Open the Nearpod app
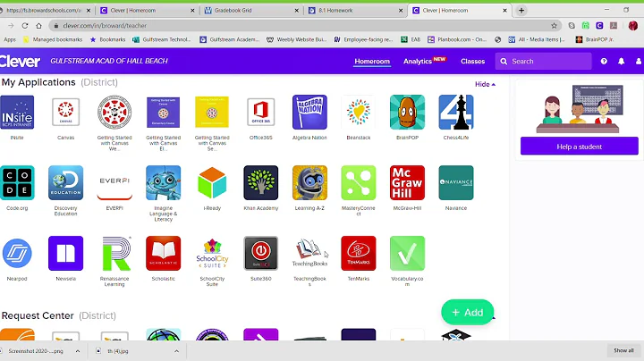Viewport: 644px width, 361px height. click(x=17, y=253)
